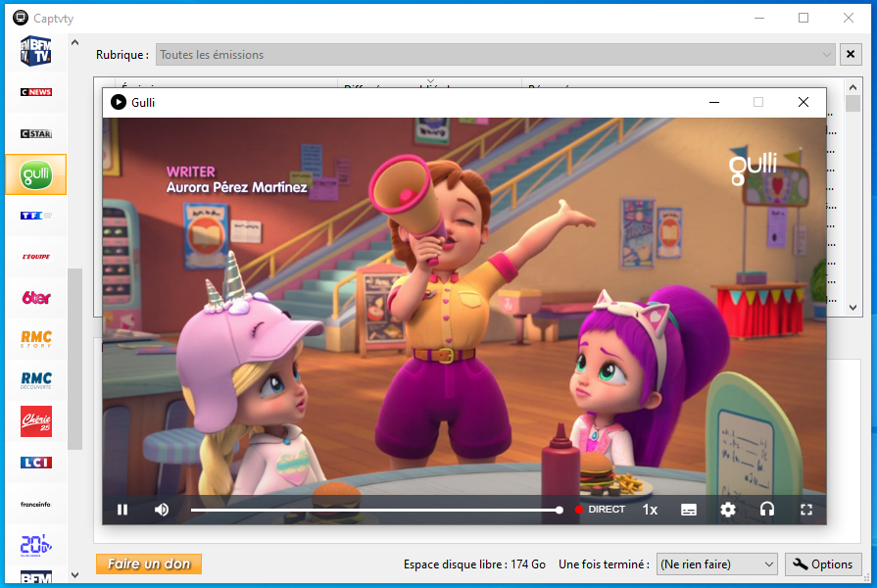The width and height of the screenshot is (877, 588).
Task: Choose the L'Equipe channel
Action: (x=36, y=257)
